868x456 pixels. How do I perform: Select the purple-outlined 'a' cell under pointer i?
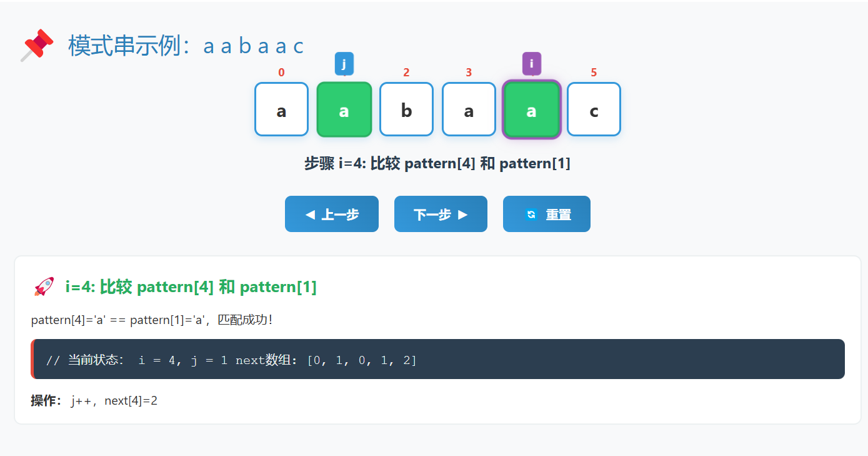click(x=531, y=109)
